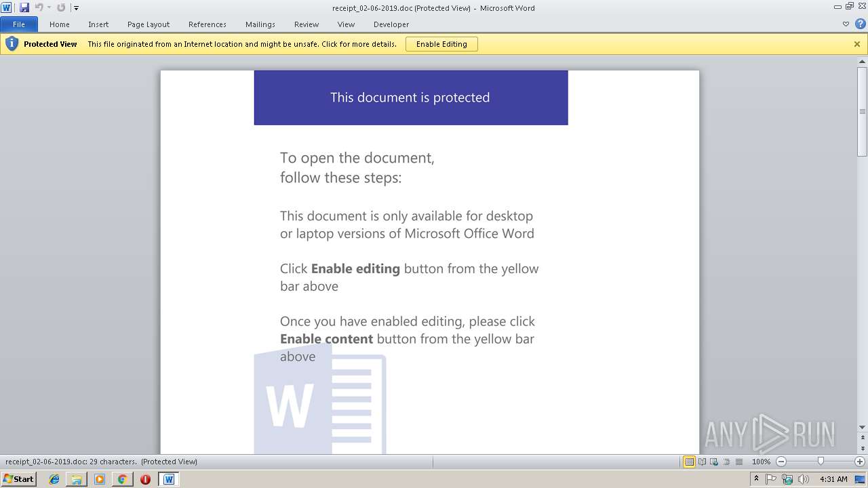Switch to the View ribbon tab

(x=346, y=24)
